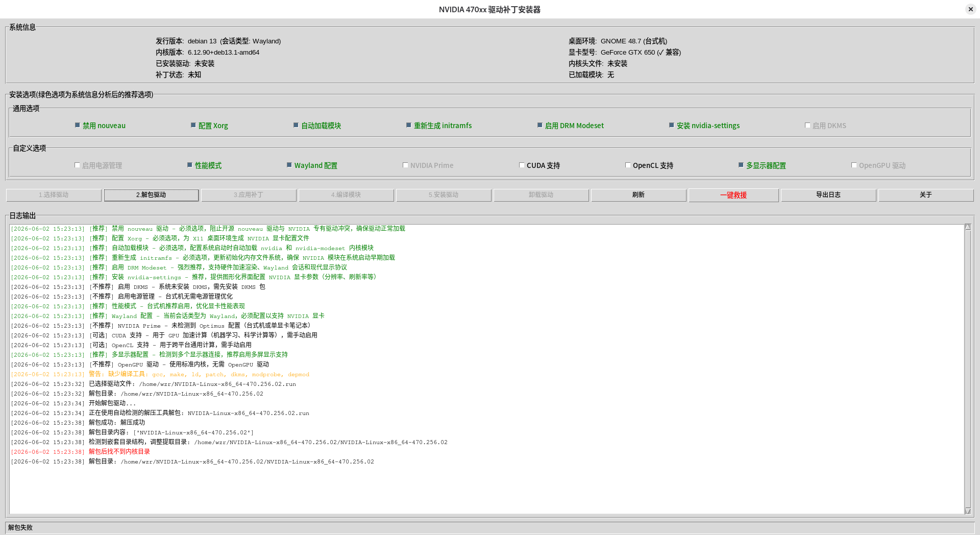The height and width of the screenshot is (535, 980).
Task: Select the red 解包后找不到内核目录 log line
Action: [81, 452]
